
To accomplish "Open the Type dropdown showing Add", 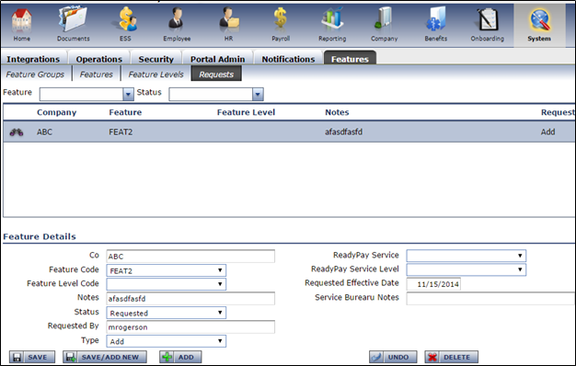I will 166,341.
